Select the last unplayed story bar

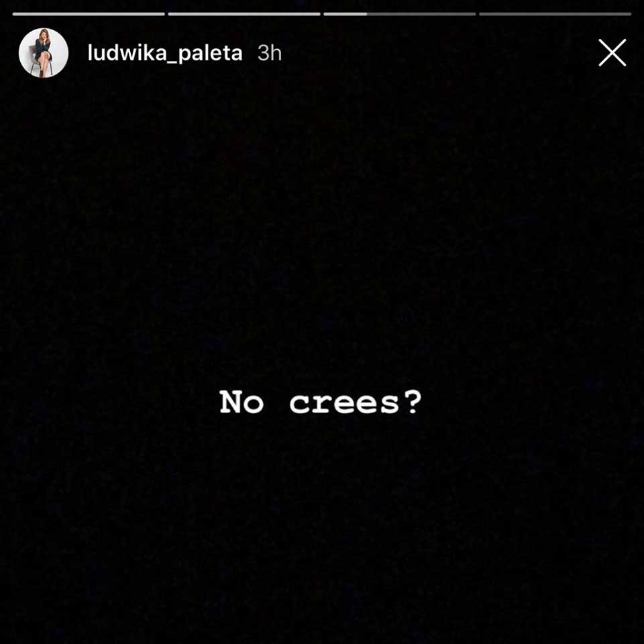click(555, 14)
